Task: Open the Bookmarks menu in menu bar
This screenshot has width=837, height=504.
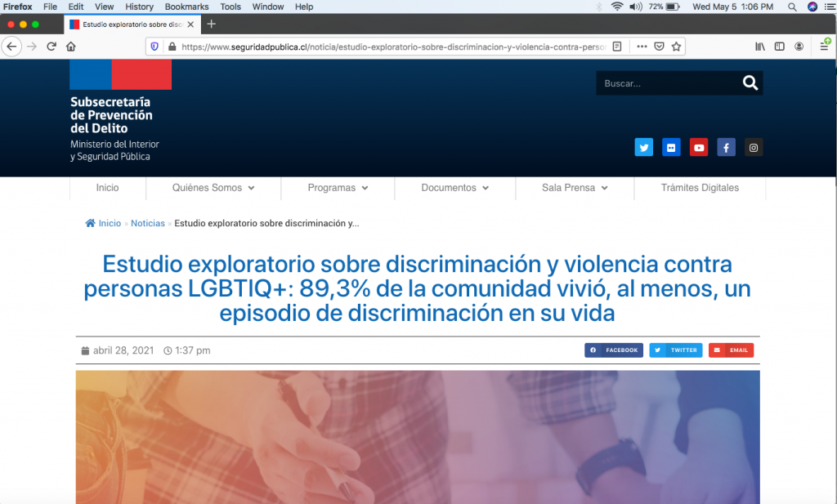Action: tap(186, 7)
